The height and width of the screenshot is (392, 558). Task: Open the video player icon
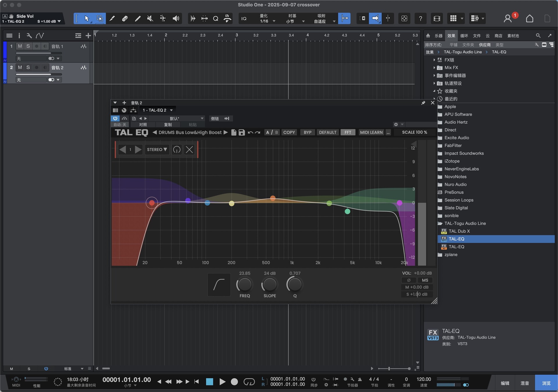(437, 19)
